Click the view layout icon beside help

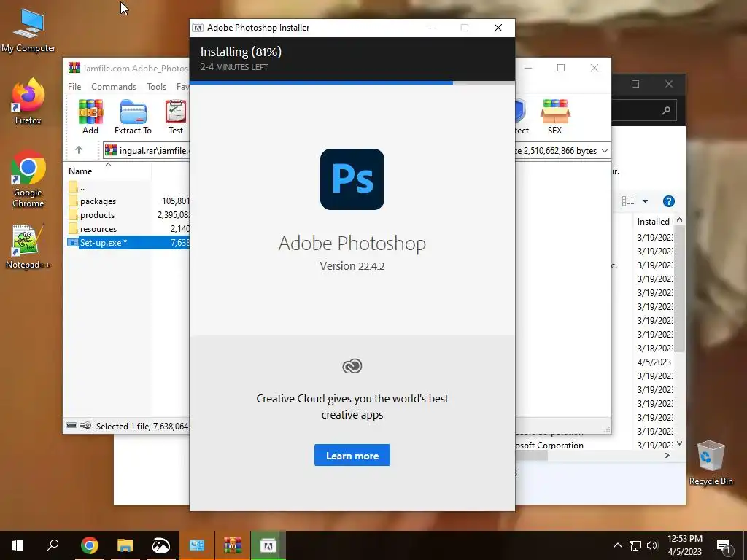pyautogui.click(x=628, y=201)
